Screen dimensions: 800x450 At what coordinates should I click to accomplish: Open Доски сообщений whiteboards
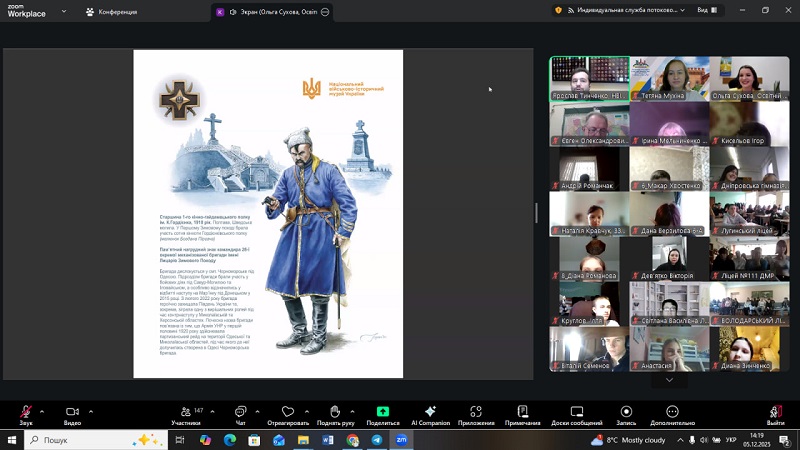[577, 412]
